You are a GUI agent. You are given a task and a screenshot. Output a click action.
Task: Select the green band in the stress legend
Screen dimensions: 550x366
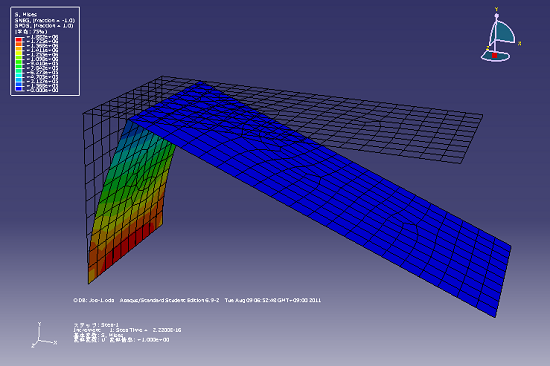click(x=19, y=63)
